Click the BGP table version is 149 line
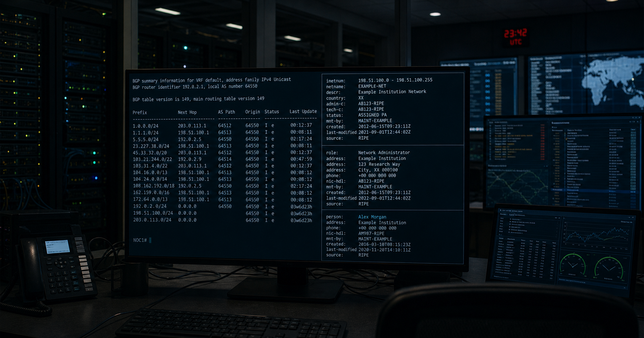The height and width of the screenshot is (338, 644). click(198, 99)
